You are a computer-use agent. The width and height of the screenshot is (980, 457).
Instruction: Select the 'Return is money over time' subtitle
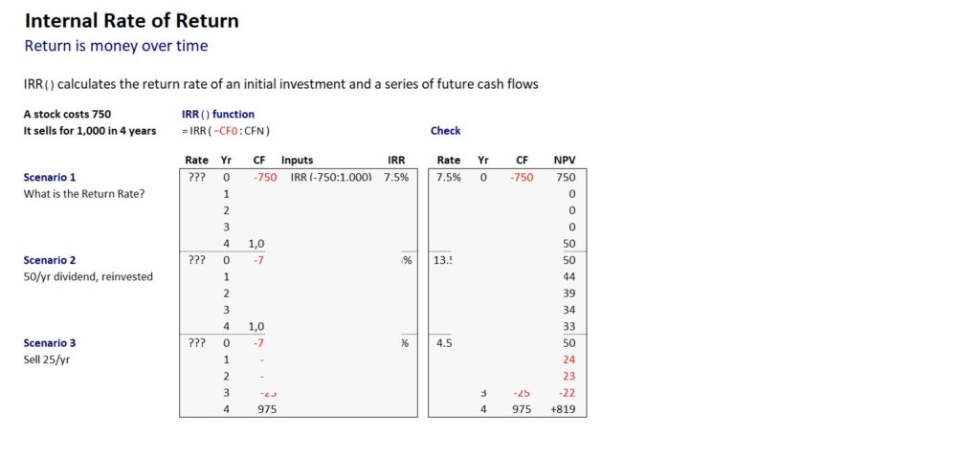tap(116, 46)
